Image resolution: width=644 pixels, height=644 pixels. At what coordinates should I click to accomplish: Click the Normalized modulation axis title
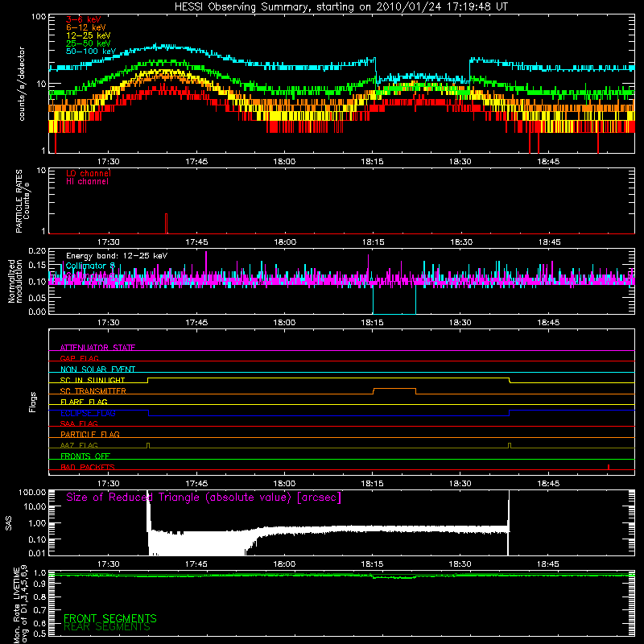[x=15, y=281]
